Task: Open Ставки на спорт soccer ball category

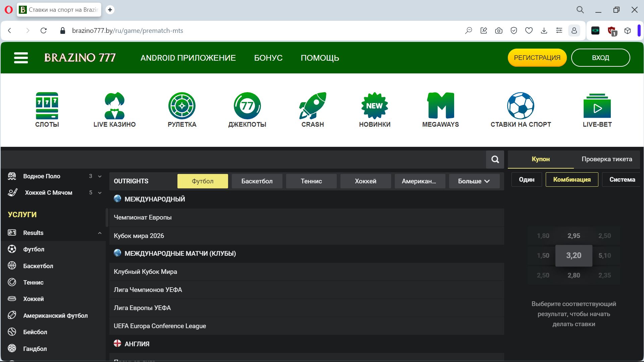Action: tap(521, 110)
